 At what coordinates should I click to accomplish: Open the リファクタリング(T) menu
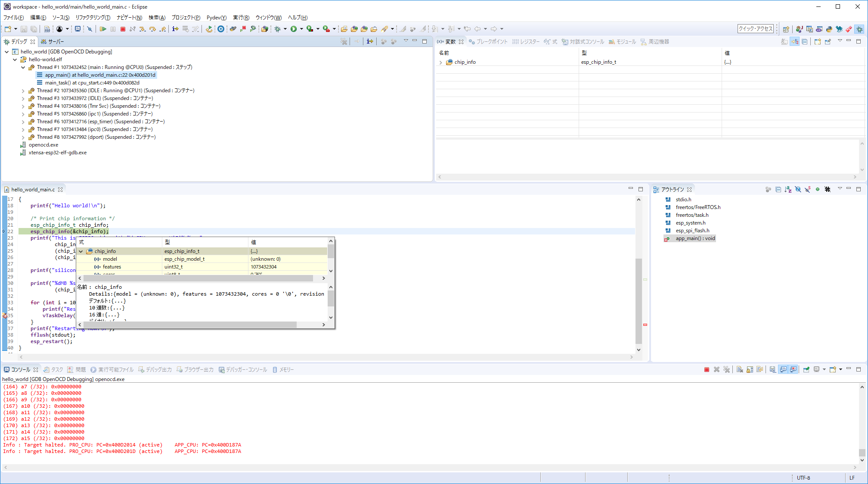click(x=93, y=18)
